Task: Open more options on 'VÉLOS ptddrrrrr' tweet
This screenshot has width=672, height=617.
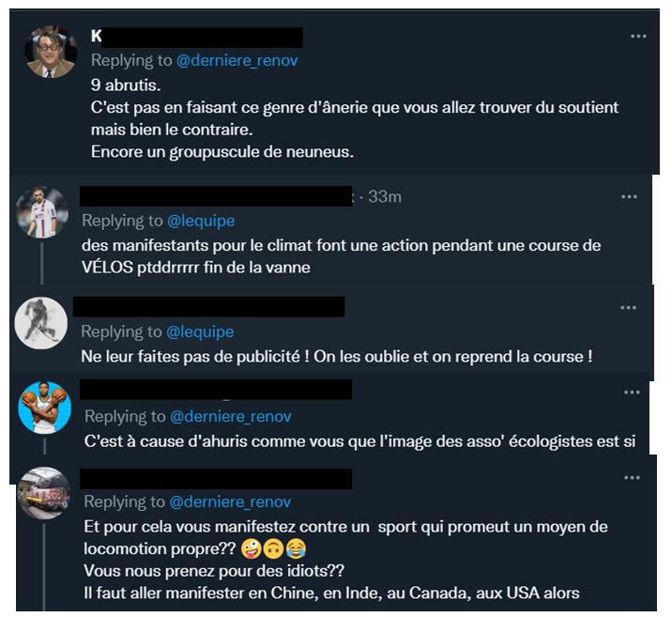Action: pos(629,197)
